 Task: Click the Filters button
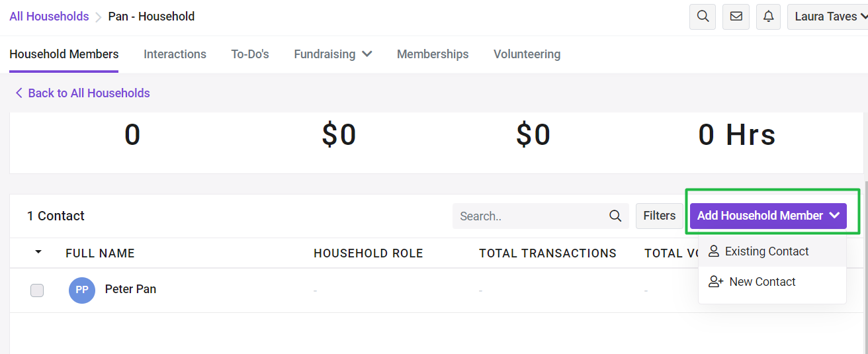tap(659, 216)
